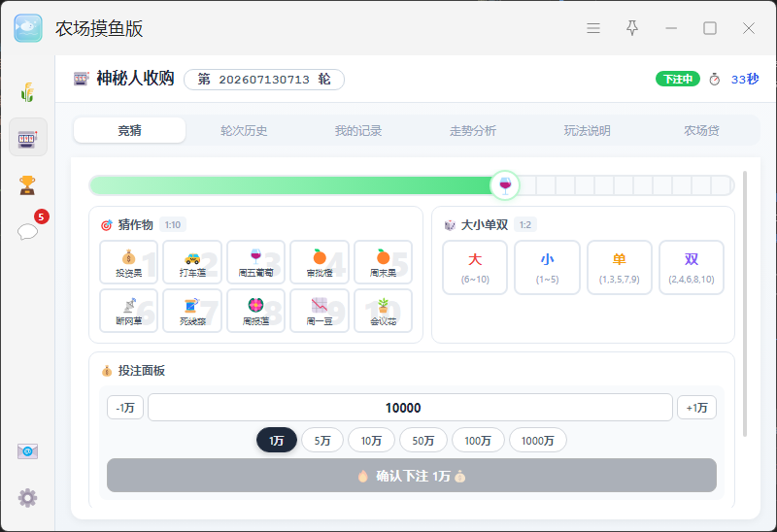777x532 pixels.
Task: Switch to the 走势分析 tab
Action: (473, 130)
